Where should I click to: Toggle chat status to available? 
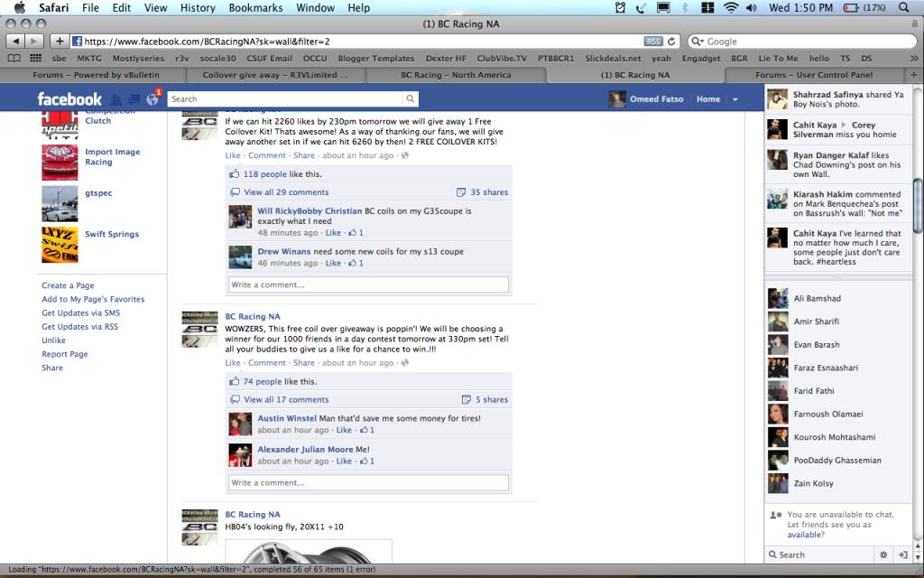tap(805, 535)
